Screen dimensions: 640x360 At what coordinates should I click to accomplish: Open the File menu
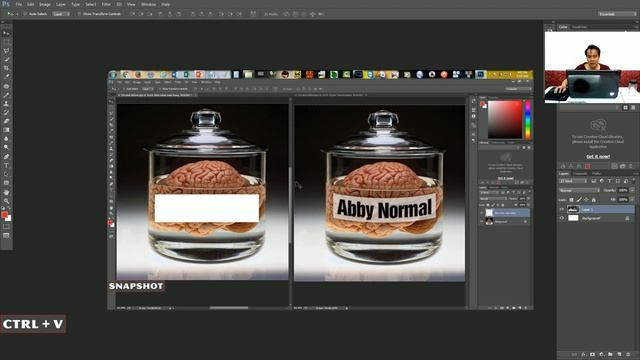click(x=18, y=4)
